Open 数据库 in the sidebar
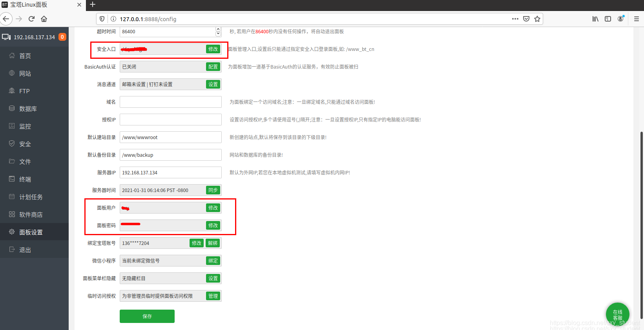 click(34, 109)
